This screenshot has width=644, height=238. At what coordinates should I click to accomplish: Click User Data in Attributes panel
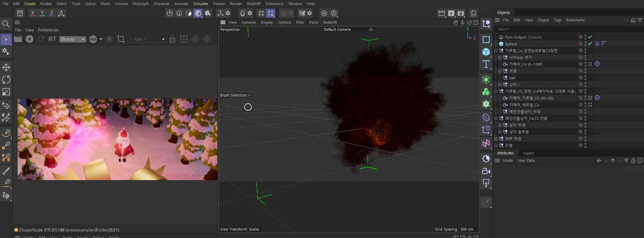(x=526, y=160)
